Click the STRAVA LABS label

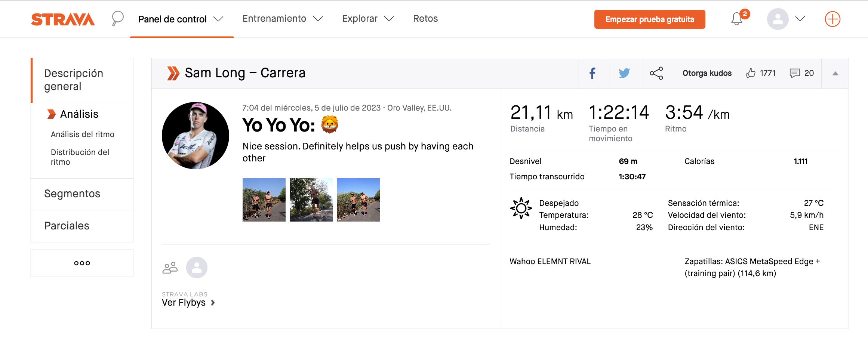(185, 294)
